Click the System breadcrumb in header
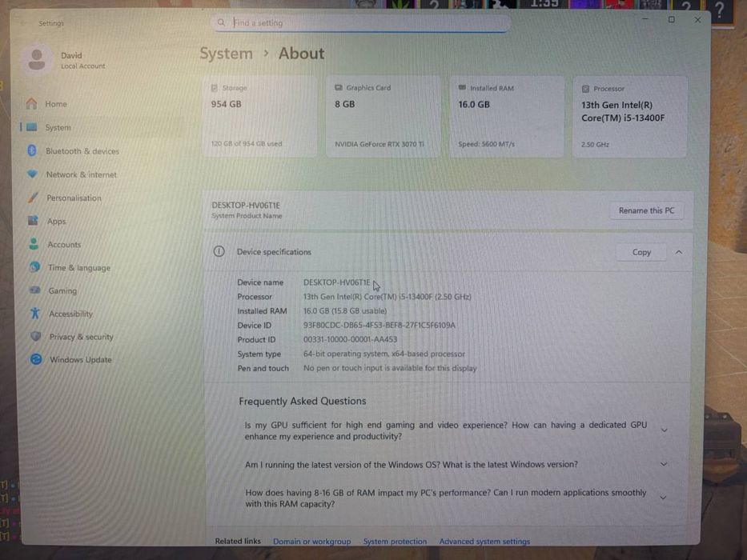 click(x=226, y=54)
